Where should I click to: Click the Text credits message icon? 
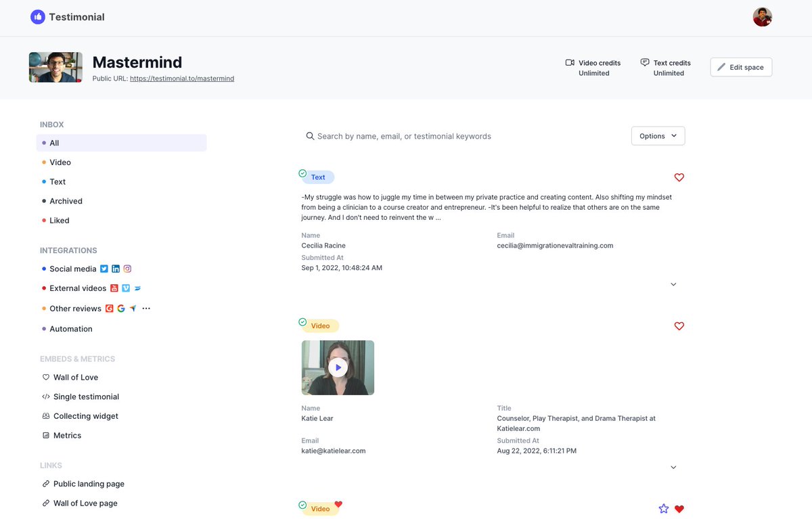coord(645,62)
